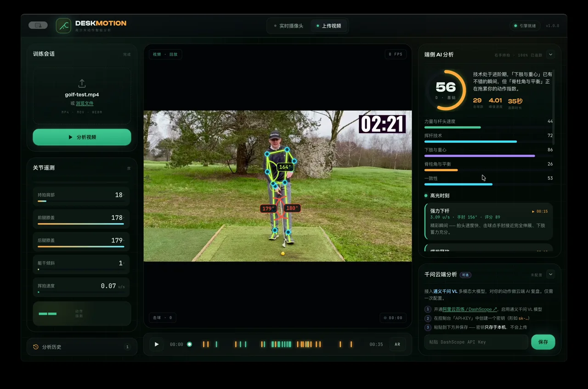The height and width of the screenshot is (389, 588).
Task: Collapse the 千问云端分析 panel chevron
Action: click(x=551, y=275)
